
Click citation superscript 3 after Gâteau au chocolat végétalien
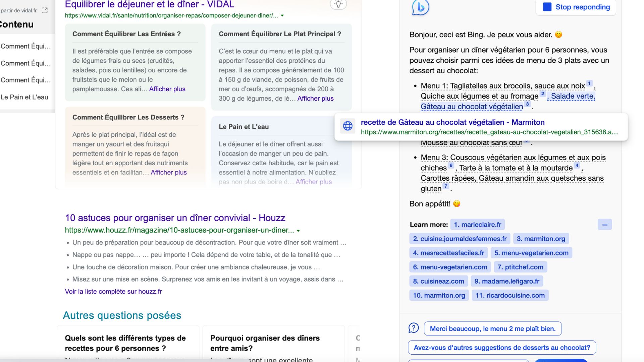point(527,104)
